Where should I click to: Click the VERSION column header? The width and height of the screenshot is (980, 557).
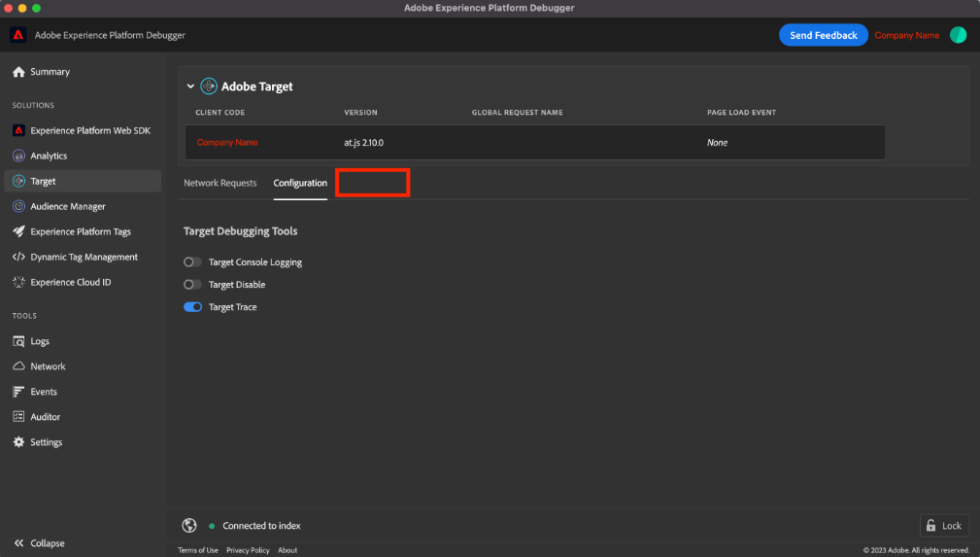click(x=360, y=113)
